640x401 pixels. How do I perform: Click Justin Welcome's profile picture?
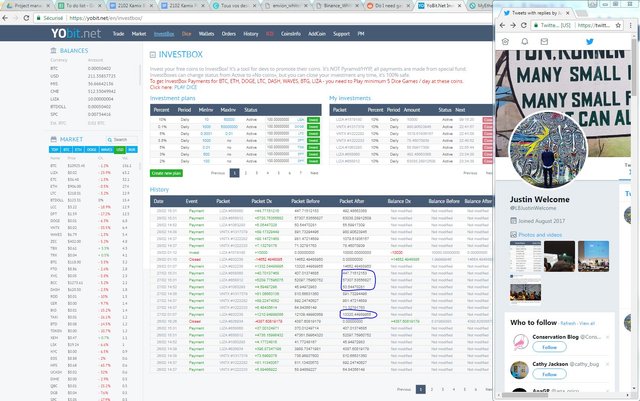point(548,149)
